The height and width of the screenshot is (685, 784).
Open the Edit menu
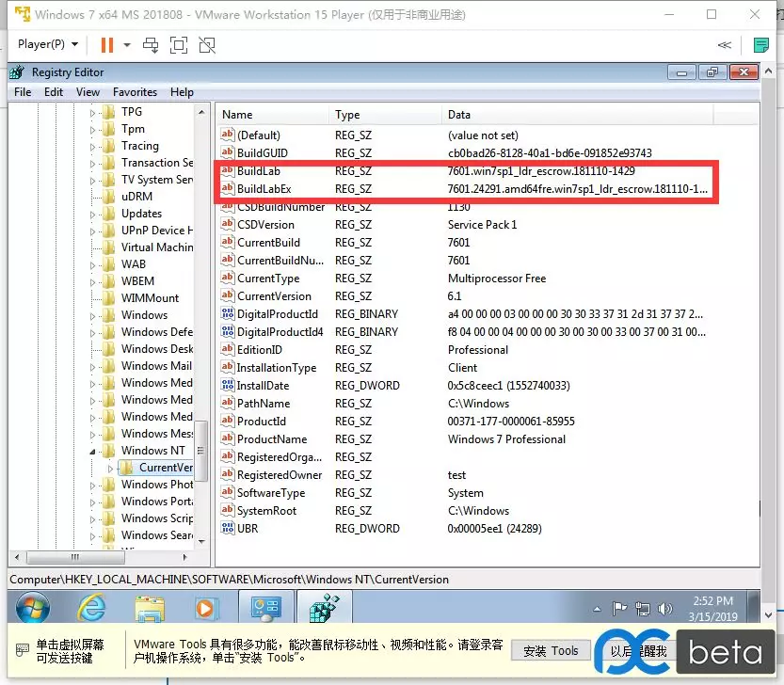point(54,92)
